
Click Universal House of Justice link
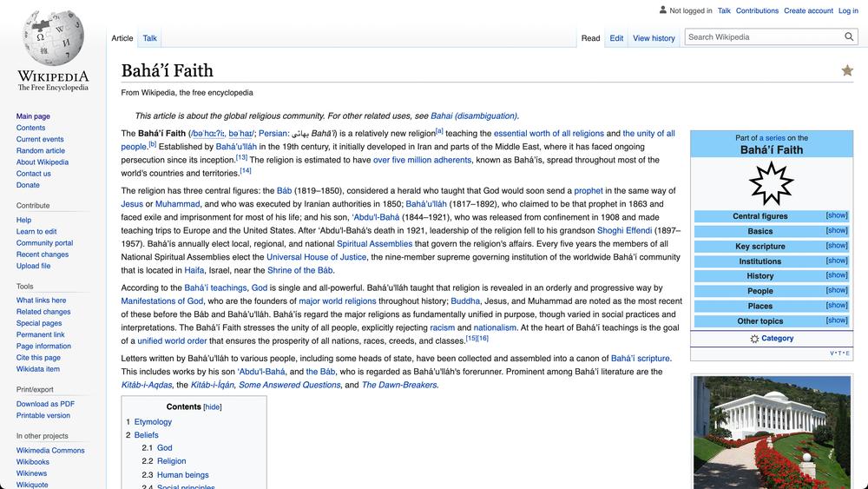click(x=317, y=257)
